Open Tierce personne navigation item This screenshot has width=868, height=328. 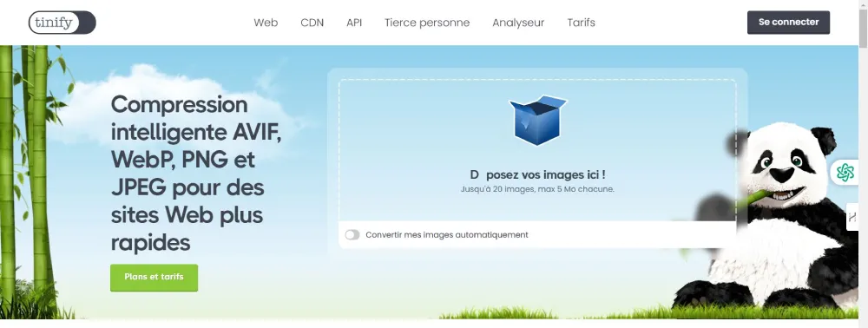pos(427,23)
